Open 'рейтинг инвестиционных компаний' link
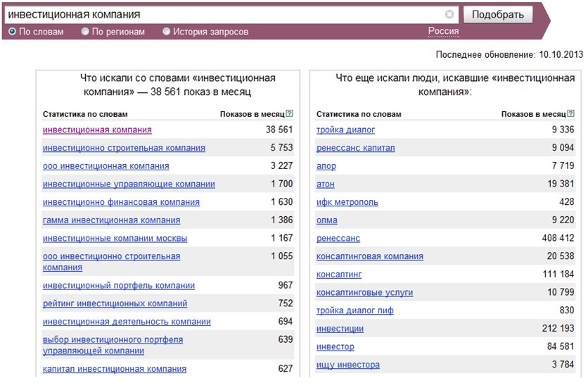588x383 pixels. (x=115, y=303)
